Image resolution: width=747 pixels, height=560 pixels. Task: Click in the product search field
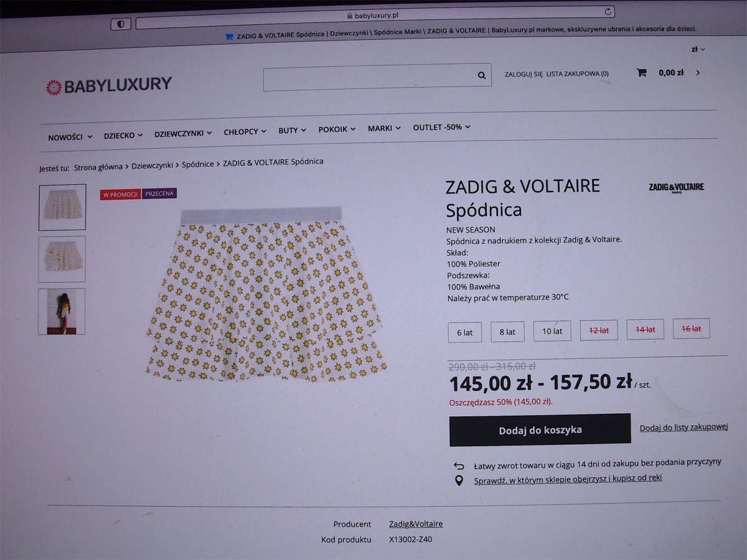click(x=369, y=77)
